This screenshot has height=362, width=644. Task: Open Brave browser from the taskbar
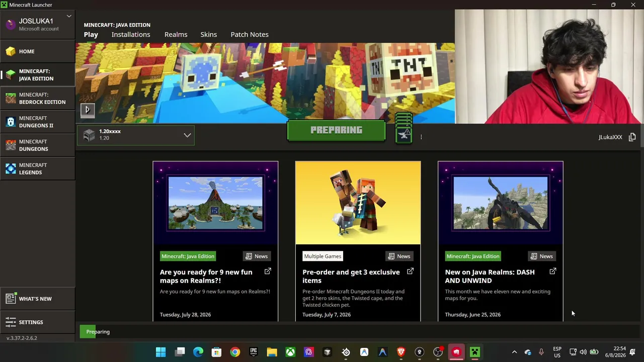(x=401, y=352)
